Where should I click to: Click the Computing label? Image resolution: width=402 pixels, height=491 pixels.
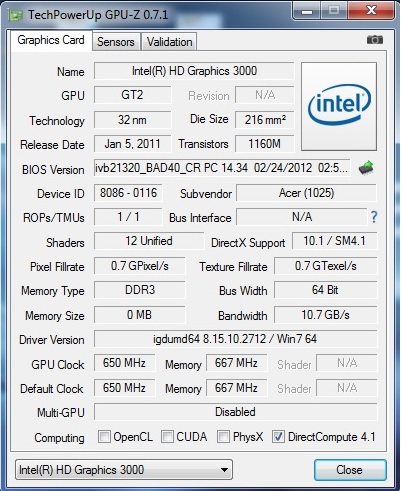59,438
